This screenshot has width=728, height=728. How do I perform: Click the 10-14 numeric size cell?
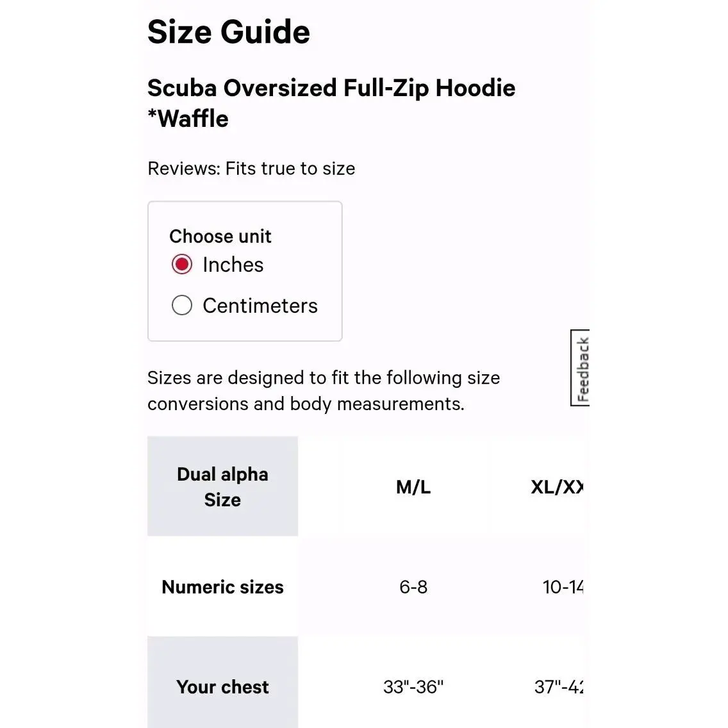tap(563, 587)
